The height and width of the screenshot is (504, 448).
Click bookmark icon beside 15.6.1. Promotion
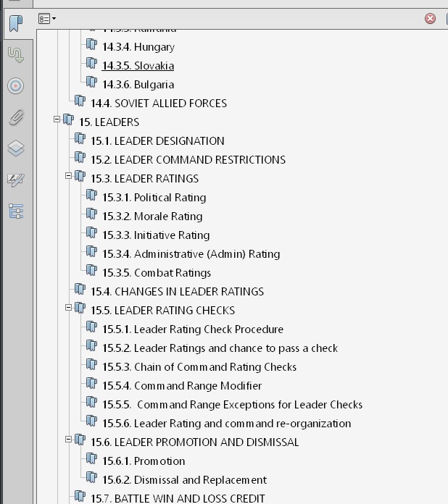click(91, 458)
